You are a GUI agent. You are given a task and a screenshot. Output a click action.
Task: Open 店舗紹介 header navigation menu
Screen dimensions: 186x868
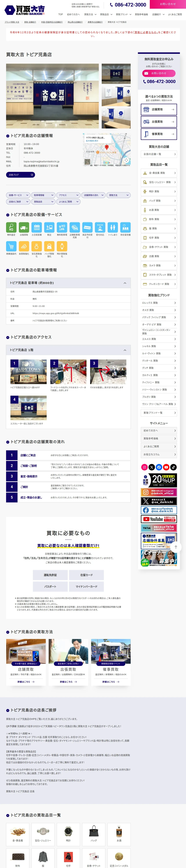click(x=158, y=14)
